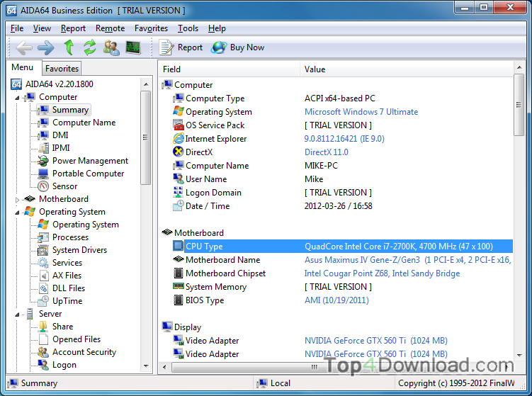Select the Menu tab
Image resolution: width=532 pixels, height=396 pixels.
pos(23,67)
